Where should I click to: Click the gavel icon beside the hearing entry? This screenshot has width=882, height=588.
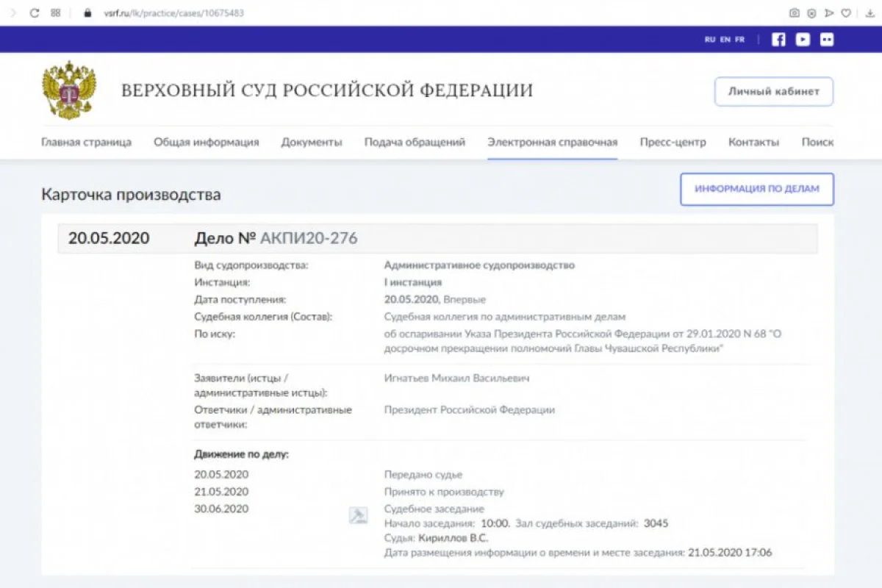(358, 515)
